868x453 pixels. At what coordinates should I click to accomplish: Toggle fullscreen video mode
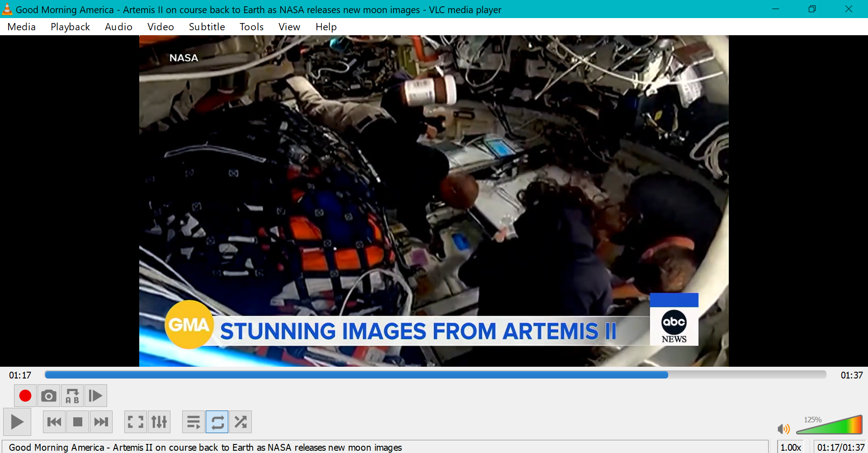tap(136, 422)
